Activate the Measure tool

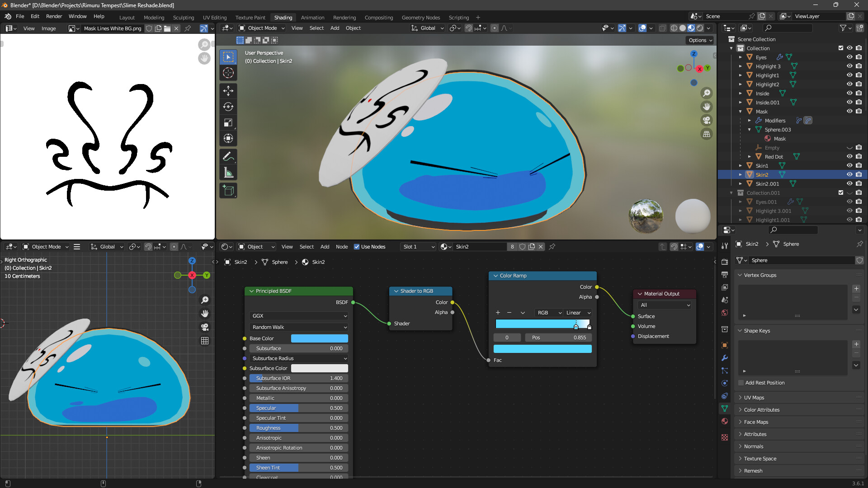coord(228,172)
